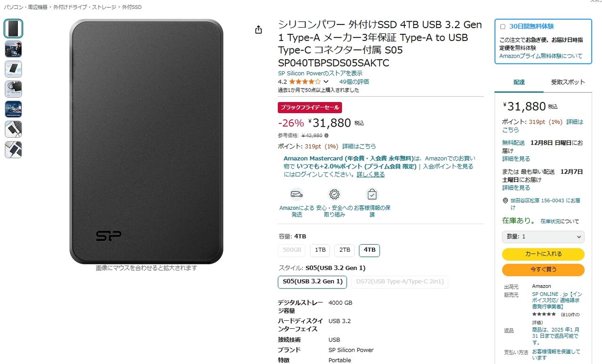Click the customer information protection icon
This screenshot has height=364, width=602.
click(x=372, y=194)
